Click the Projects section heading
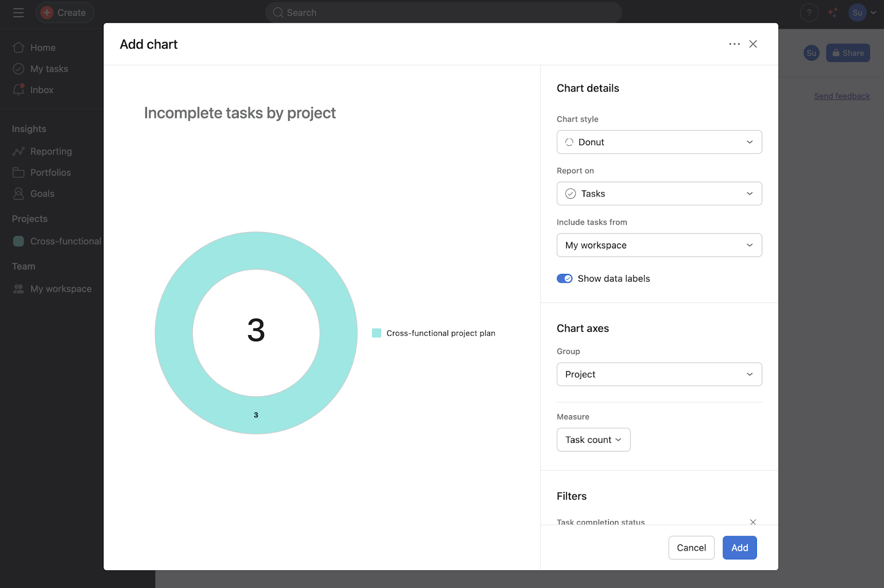 [x=30, y=219]
